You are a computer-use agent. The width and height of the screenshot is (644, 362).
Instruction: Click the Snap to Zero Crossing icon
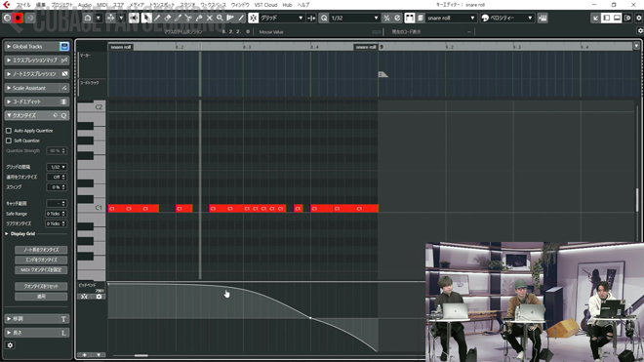[x=311, y=19]
